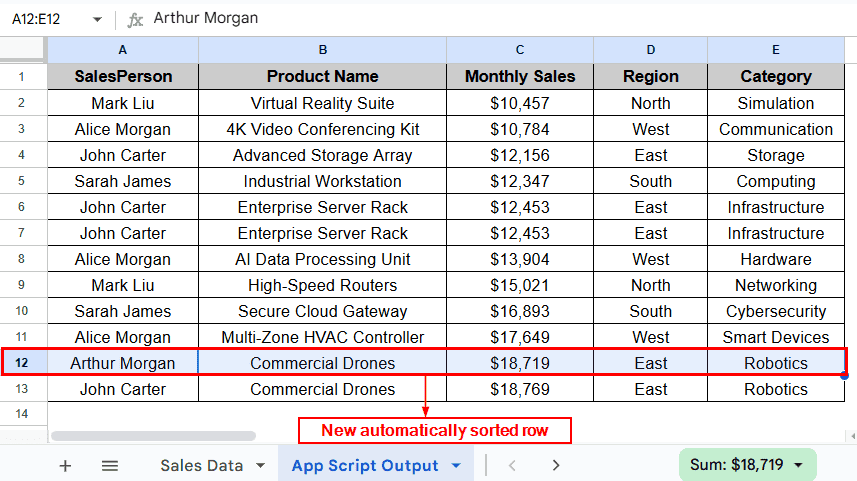Open the Sales Data tab dropdown arrow
This screenshot has height=481, width=857.
click(x=261, y=466)
